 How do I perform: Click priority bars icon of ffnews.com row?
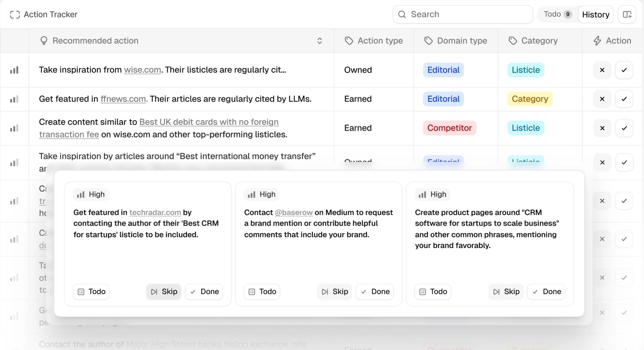click(14, 99)
